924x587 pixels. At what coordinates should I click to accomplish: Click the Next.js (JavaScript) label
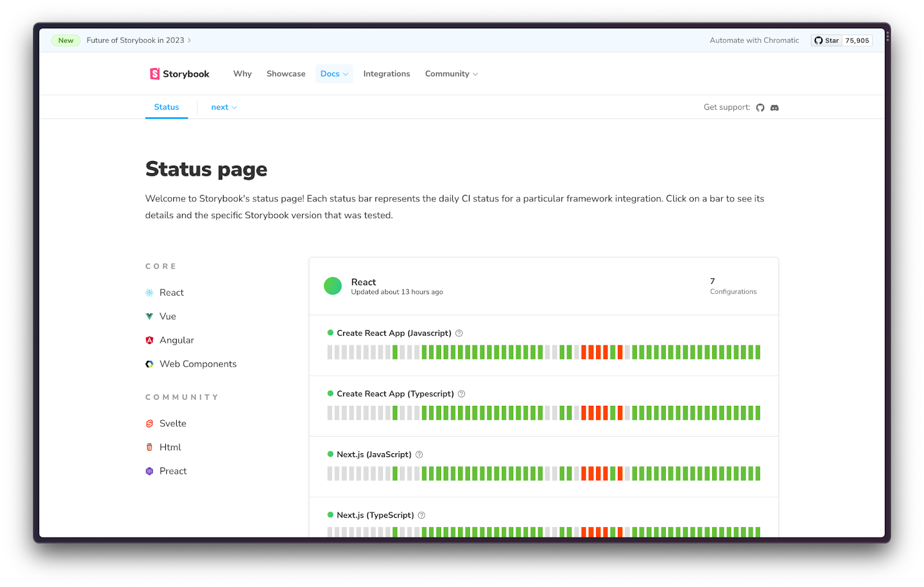[374, 454]
